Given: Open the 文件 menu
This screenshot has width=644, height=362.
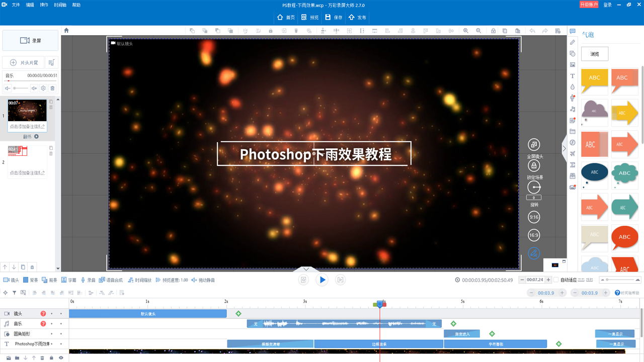Looking at the screenshot, I should (x=16, y=5).
